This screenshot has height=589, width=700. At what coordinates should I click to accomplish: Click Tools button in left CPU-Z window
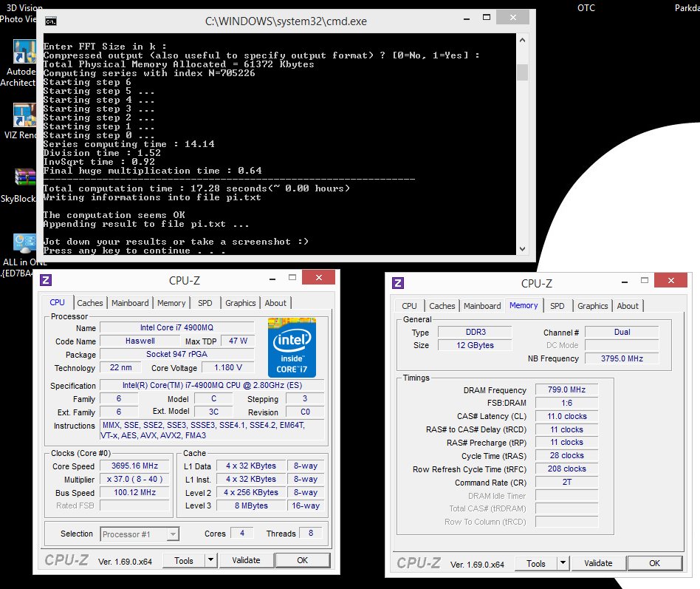click(184, 560)
